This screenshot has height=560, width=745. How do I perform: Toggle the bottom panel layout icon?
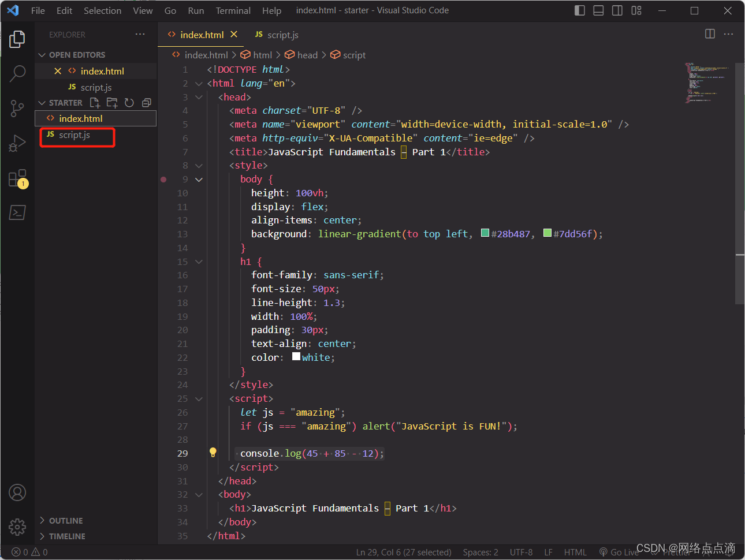(598, 10)
